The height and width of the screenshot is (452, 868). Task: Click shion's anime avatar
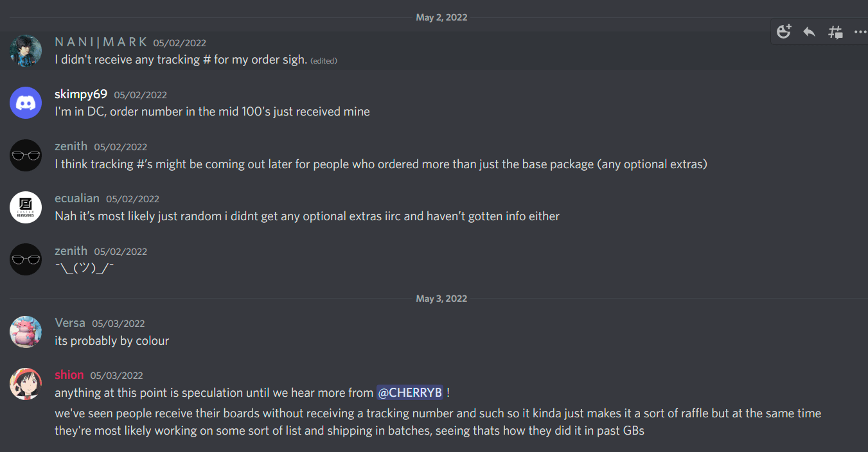(x=26, y=384)
